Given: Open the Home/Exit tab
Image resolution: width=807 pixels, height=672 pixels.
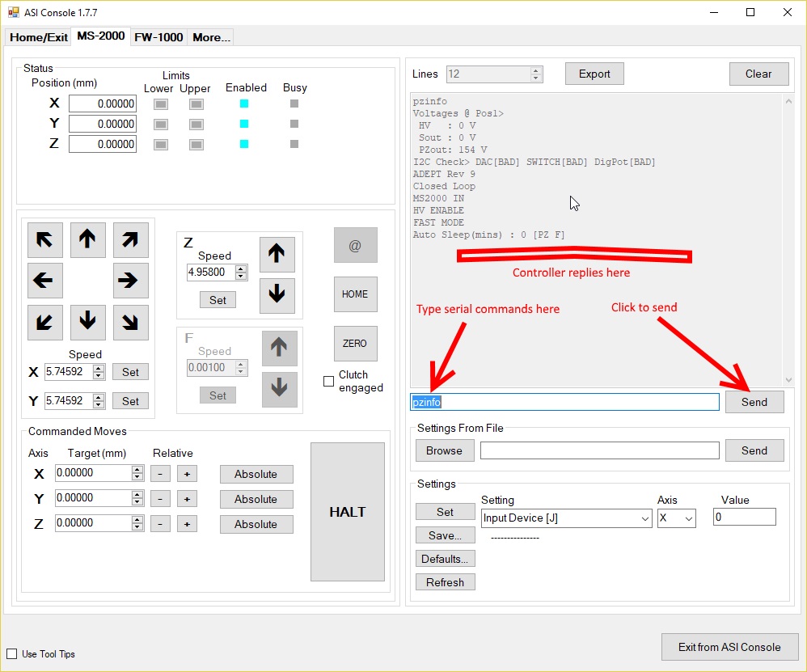Looking at the screenshot, I should (x=38, y=37).
